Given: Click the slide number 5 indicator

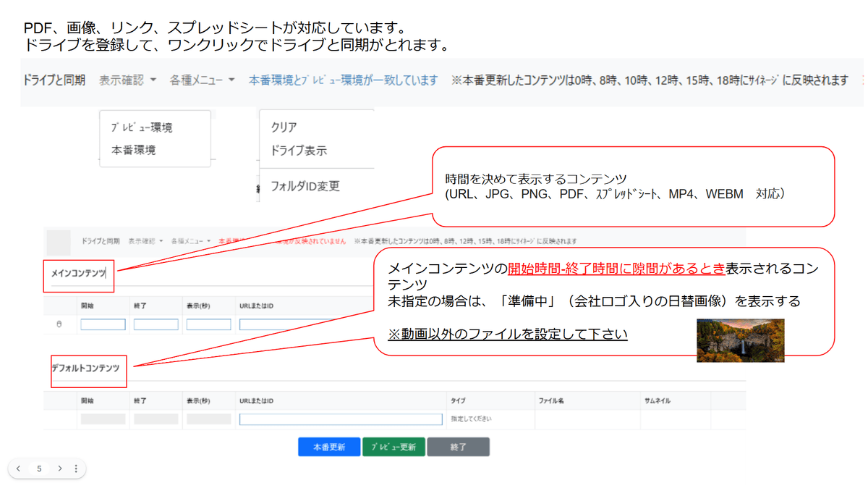Looking at the screenshot, I should (x=39, y=469).
